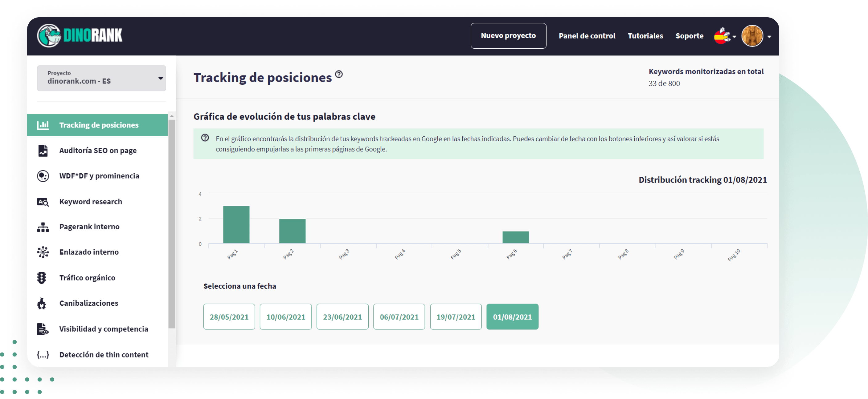Open the Proyecto dinorank.com - ES dropdown
This screenshot has height=399, width=868.
pyautogui.click(x=101, y=78)
